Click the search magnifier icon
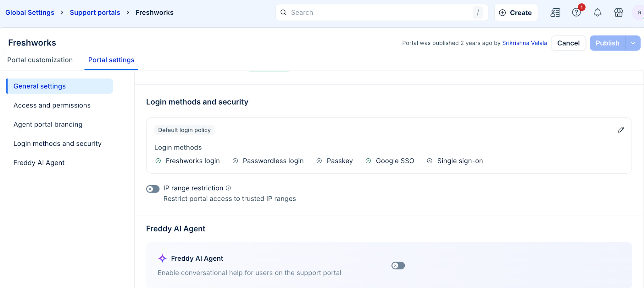The image size is (644, 288). coord(283,13)
